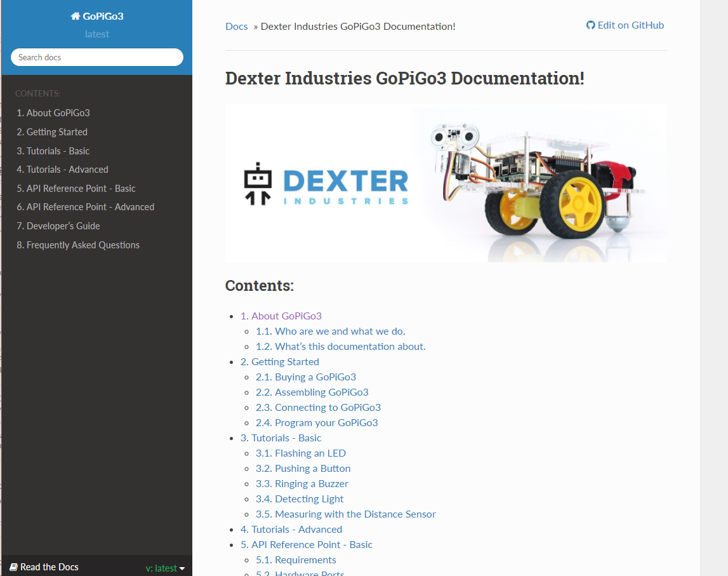Click the GoPiGo3 home icon in sidebar header
The image size is (728, 576).
(76, 17)
